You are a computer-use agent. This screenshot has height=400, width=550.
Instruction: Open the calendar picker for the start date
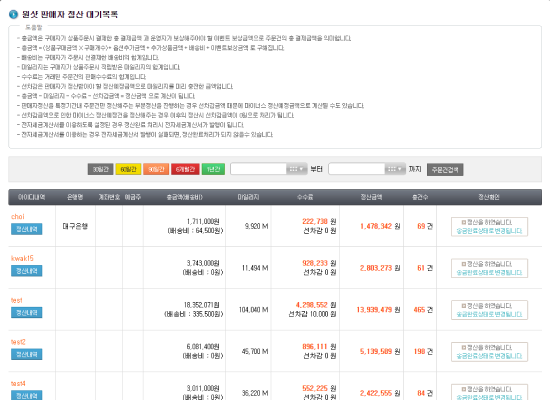296,169
